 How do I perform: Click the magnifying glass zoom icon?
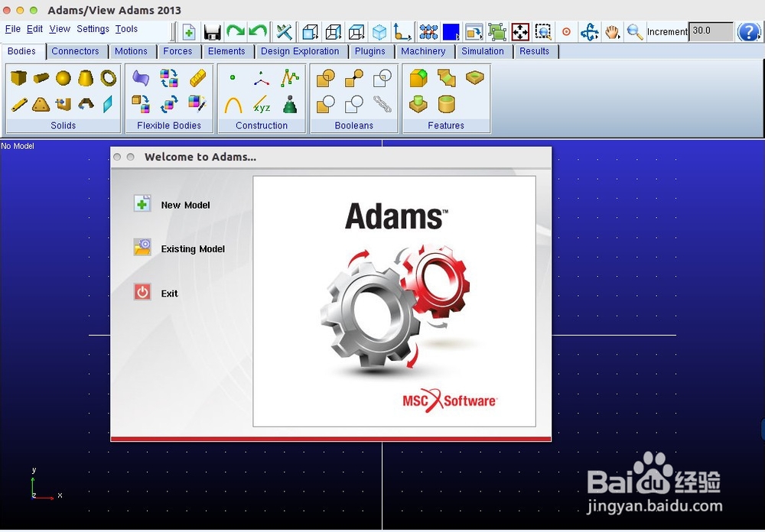[x=635, y=32]
